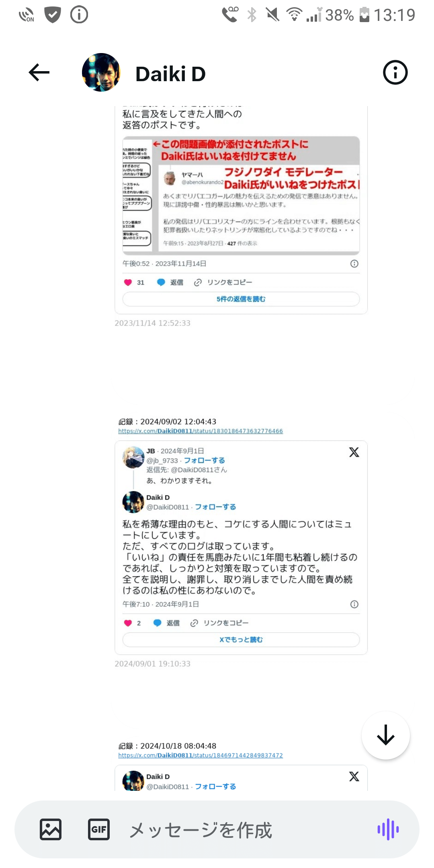Like the post with 31 hearts
The height and width of the screenshot is (868, 434).
pos(128,283)
